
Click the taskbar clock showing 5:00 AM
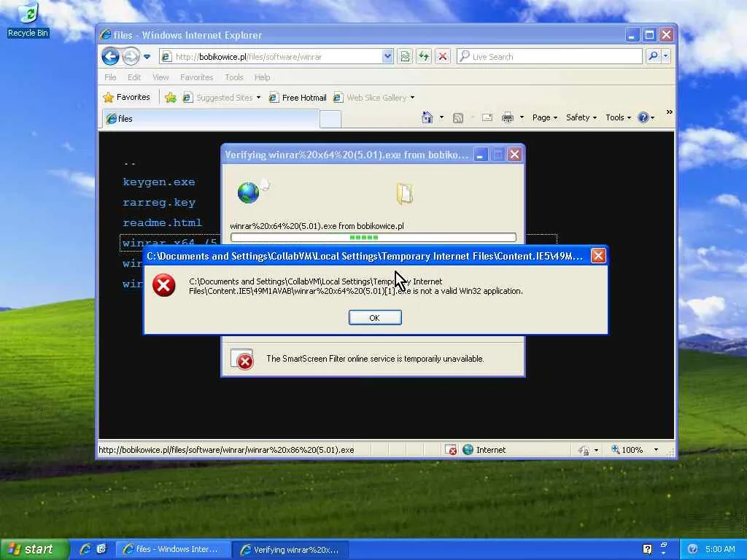720,549
